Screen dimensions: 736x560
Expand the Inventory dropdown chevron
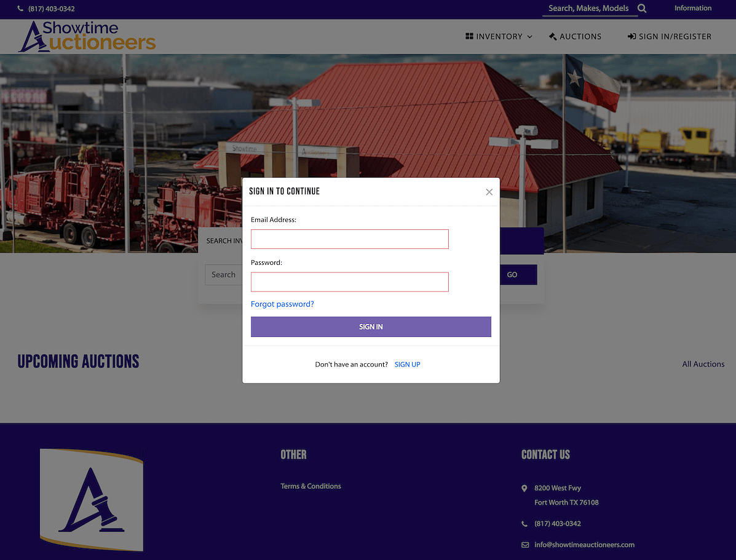pos(529,37)
